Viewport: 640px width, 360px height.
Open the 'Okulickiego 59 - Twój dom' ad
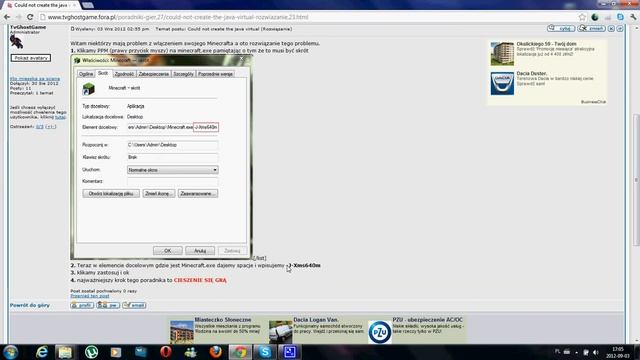[x=547, y=44]
